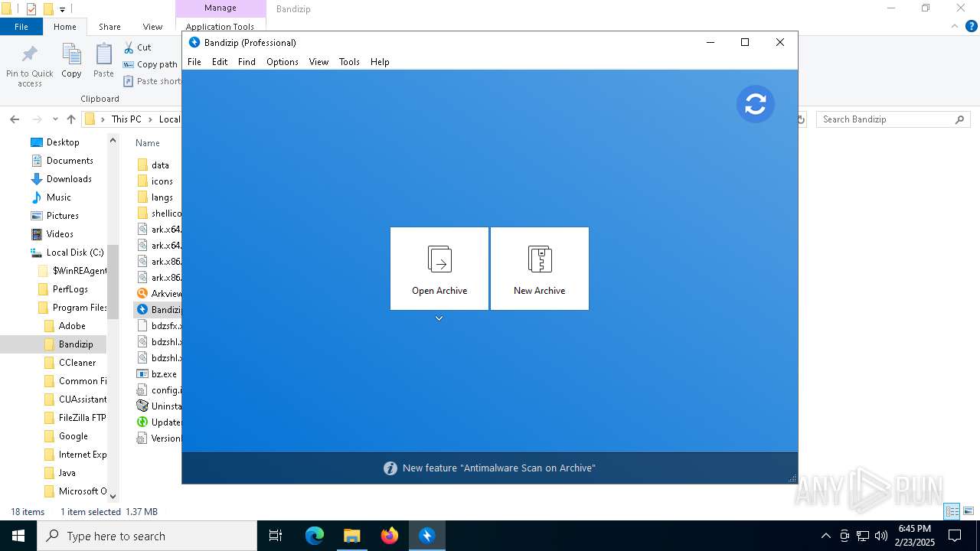Open Firefox from the taskbar
Image resolution: width=980 pixels, height=551 pixels.
(390, 536)
